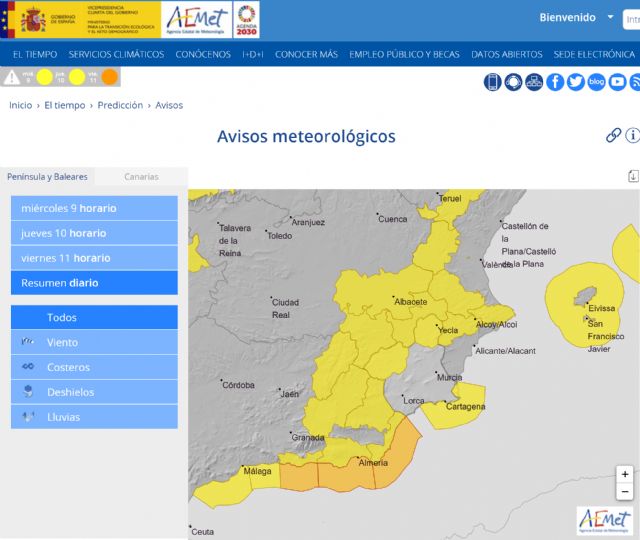Click the Gobierno de España emblem
The height and width of the screenshot is (540, 640).
coord(33,20)
